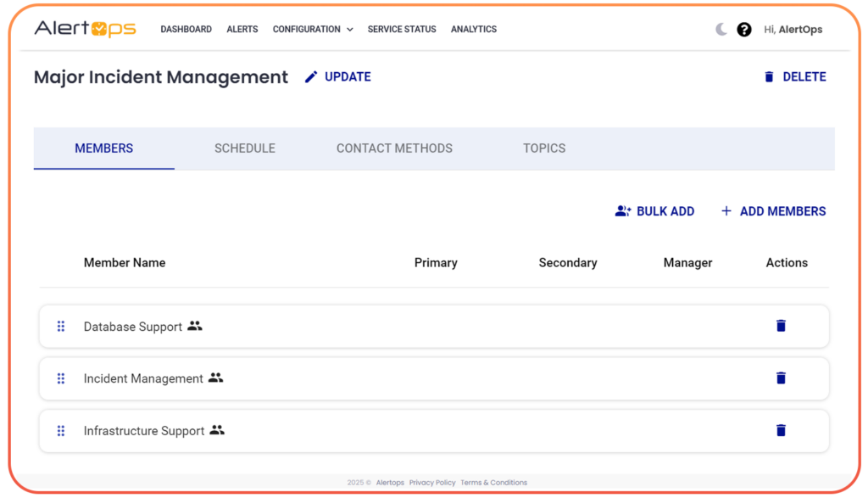868x498 pixels.
Task: Delete the Incident Management row via trash icon
Action: pos(781,378)
